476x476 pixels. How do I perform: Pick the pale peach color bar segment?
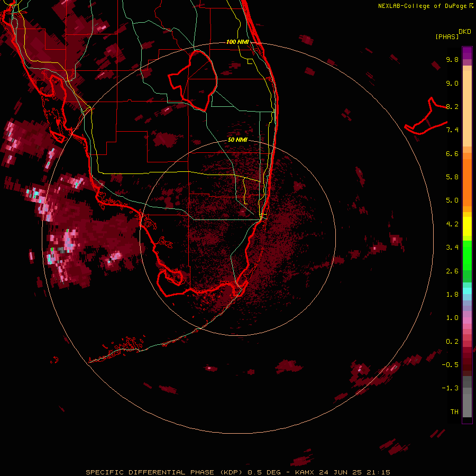click(467, 108)
